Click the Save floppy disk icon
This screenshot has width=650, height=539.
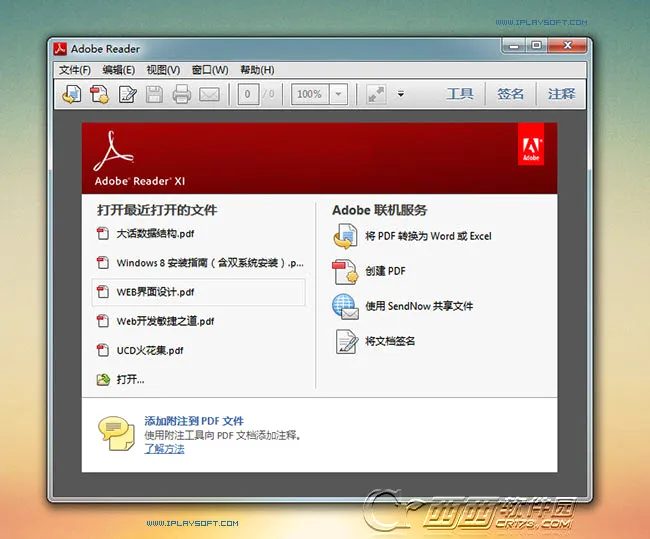click(154, 94)
